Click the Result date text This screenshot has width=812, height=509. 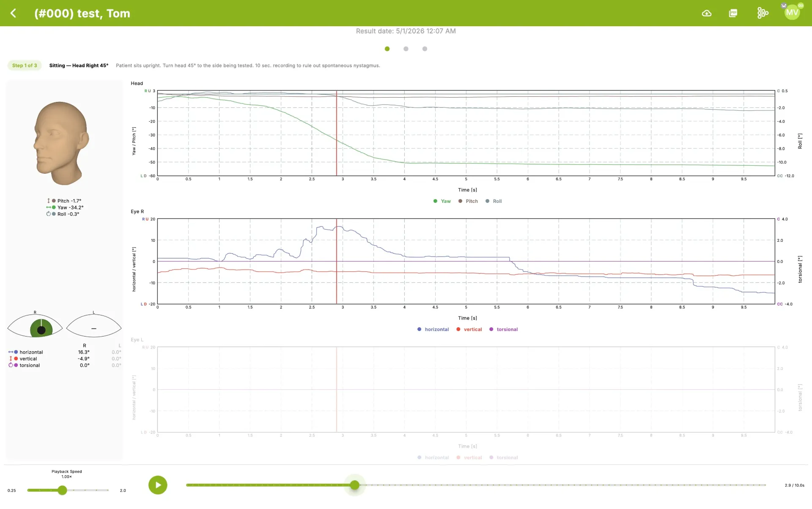(x=406, y=31)
